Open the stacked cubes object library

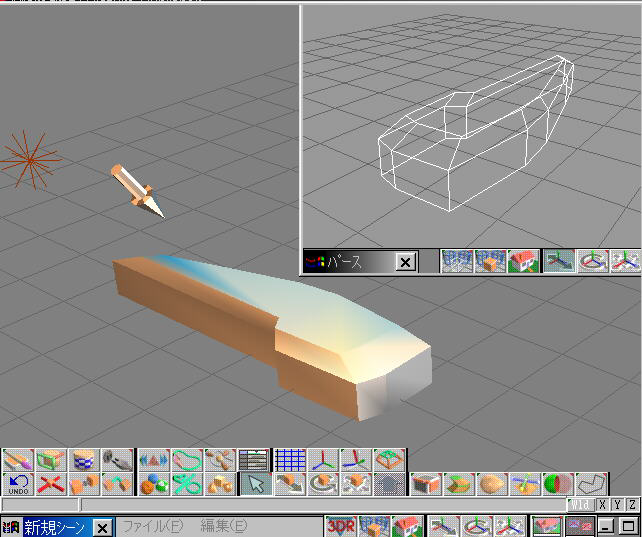220,484
